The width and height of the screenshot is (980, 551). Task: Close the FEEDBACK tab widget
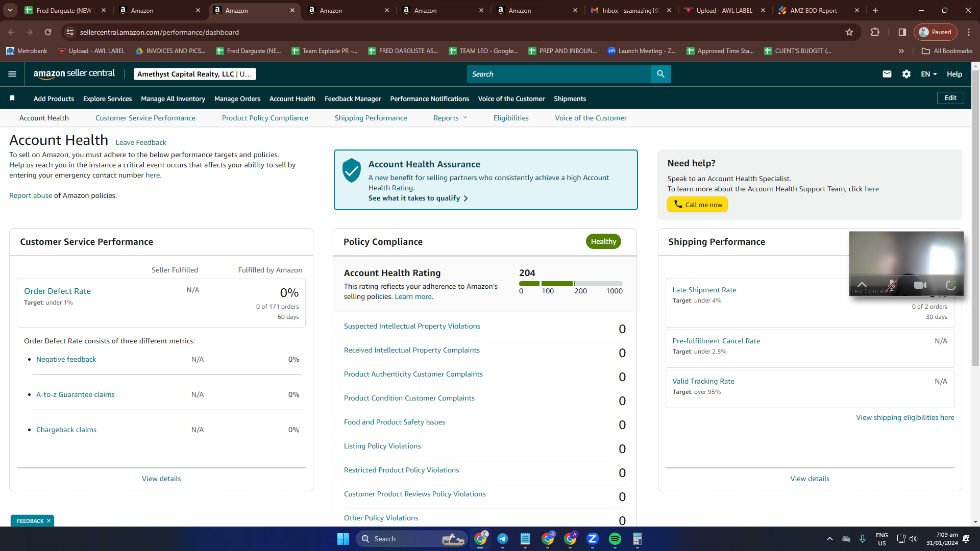coord(48,521)
